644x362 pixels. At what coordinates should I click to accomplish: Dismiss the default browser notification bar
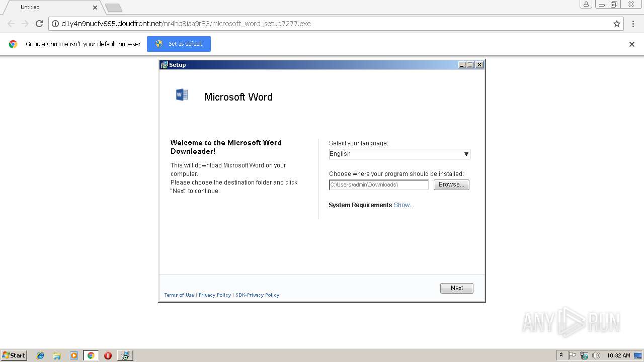click(x=632, y=44)
